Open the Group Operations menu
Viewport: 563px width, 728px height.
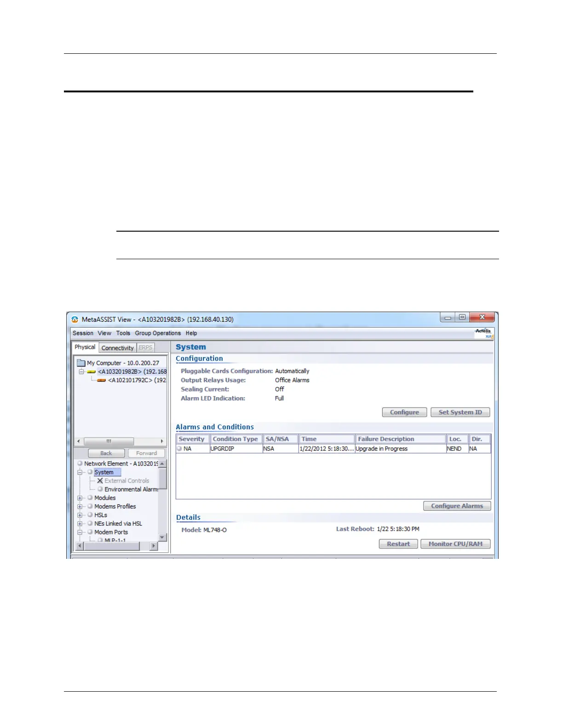click(x=158, y=333)
